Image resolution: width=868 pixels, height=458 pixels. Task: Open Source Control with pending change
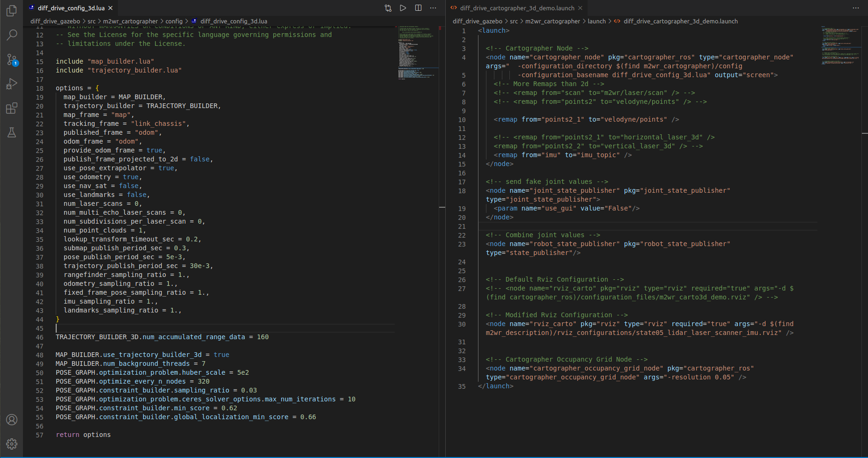coord(12,59)
